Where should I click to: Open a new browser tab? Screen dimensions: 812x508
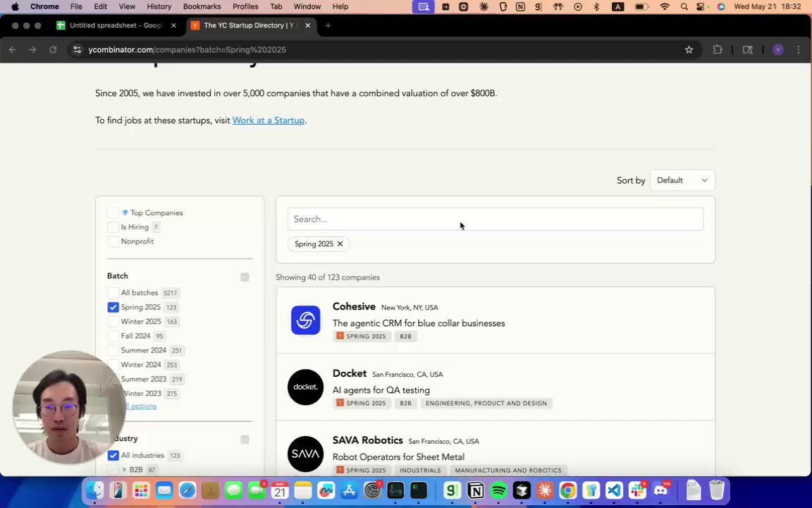[x=328, y=25]
